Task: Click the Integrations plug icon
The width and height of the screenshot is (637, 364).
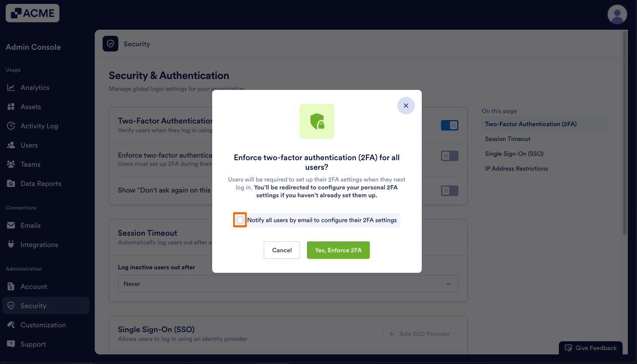Action: 11,244
